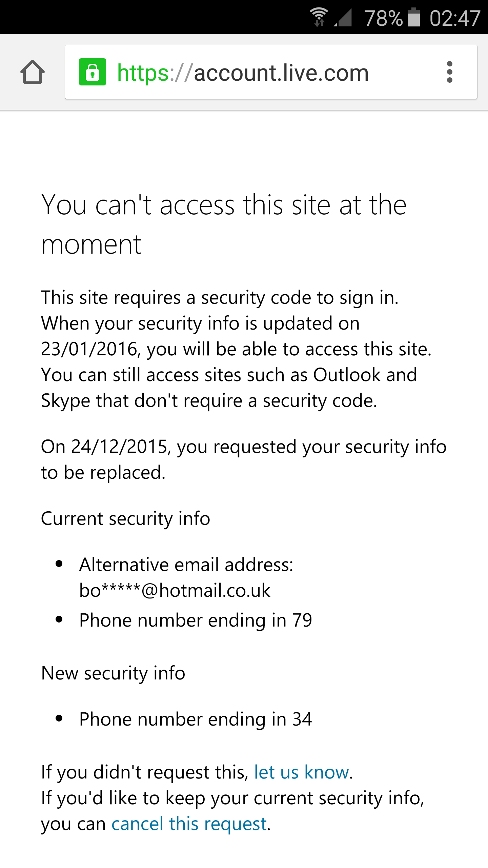The height and width of the screenshot is (868, 488).
Task: Open the "let us know" link
Action: (301, 772)
